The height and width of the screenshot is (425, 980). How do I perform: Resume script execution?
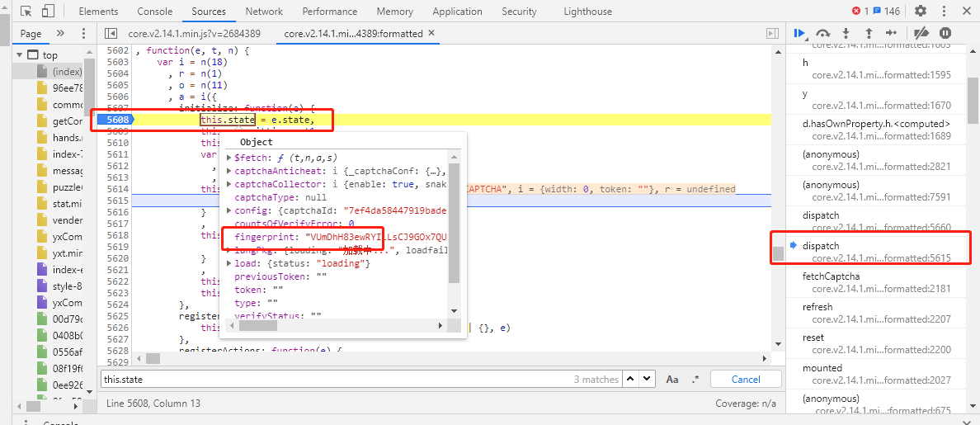tap(799, 33)
